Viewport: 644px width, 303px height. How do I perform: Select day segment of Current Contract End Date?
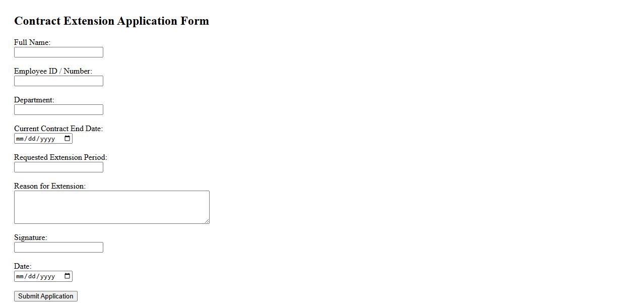32,139
